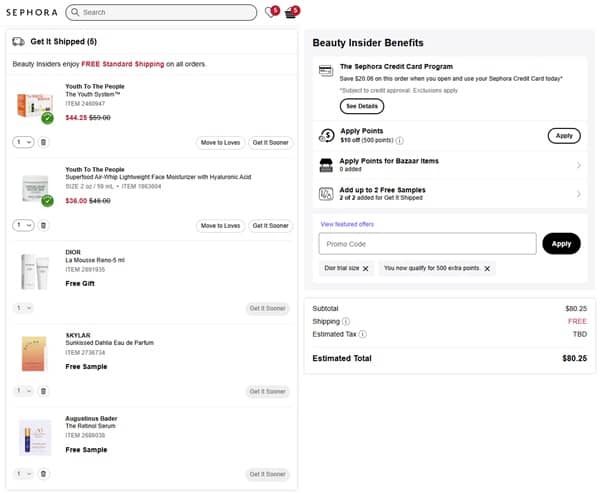Open The Youth System product thumbnail
600x494 pixels.
coord(34,105)
